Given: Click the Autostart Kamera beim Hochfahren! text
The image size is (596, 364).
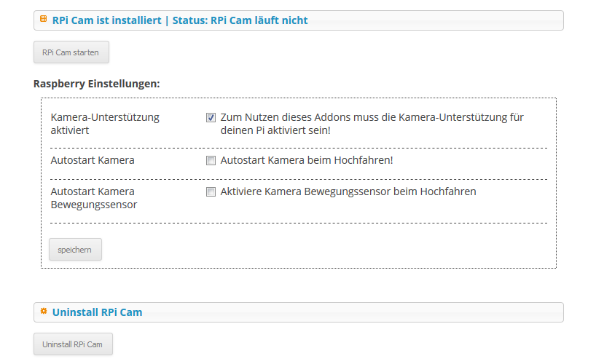Looking at the screenshot, I should 306,160.
